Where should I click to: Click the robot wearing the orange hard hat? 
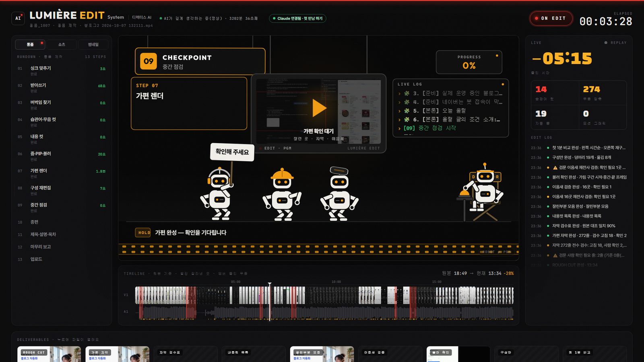pos(282,195)
